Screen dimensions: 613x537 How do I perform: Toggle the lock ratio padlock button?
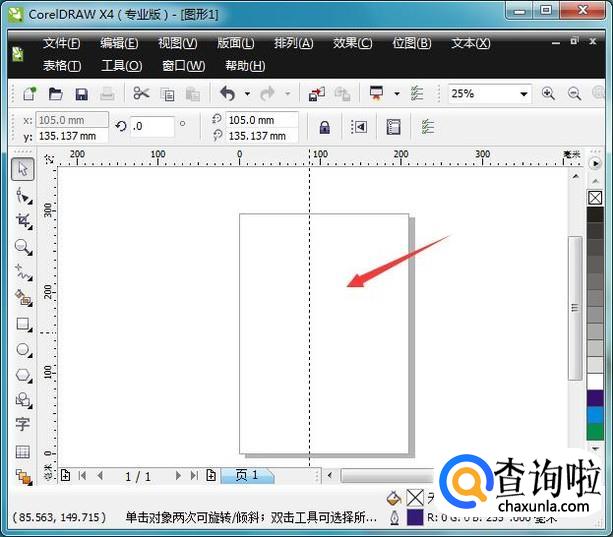(x=324, y=127)
